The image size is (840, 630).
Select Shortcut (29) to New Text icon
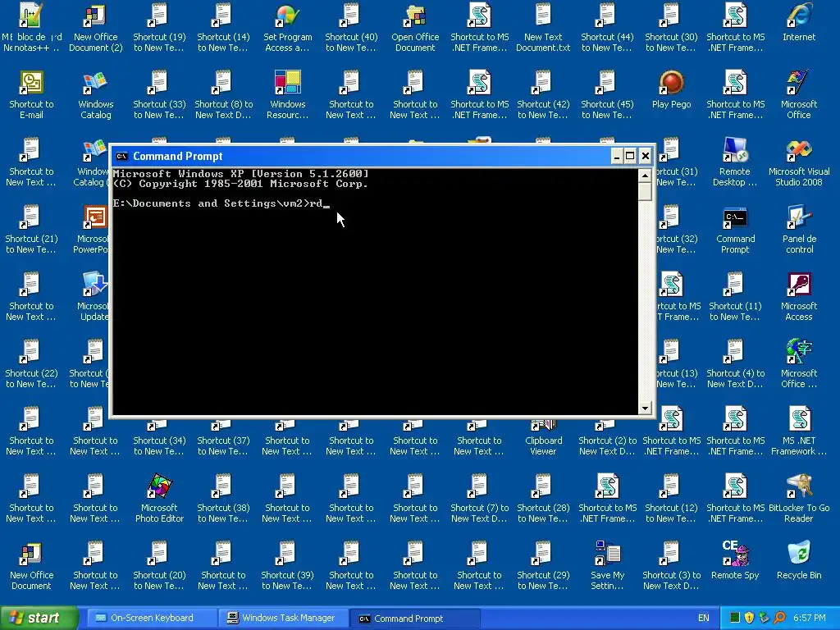tap(543, 565)
